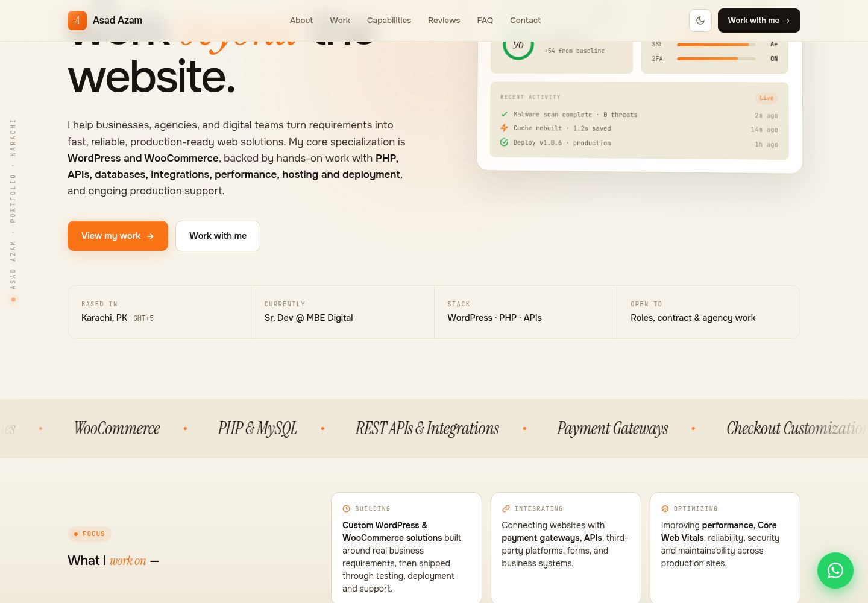Viewport: 868px width, 603px height.
Task: Open the Work nav item
Action: (x=340, y=21)
